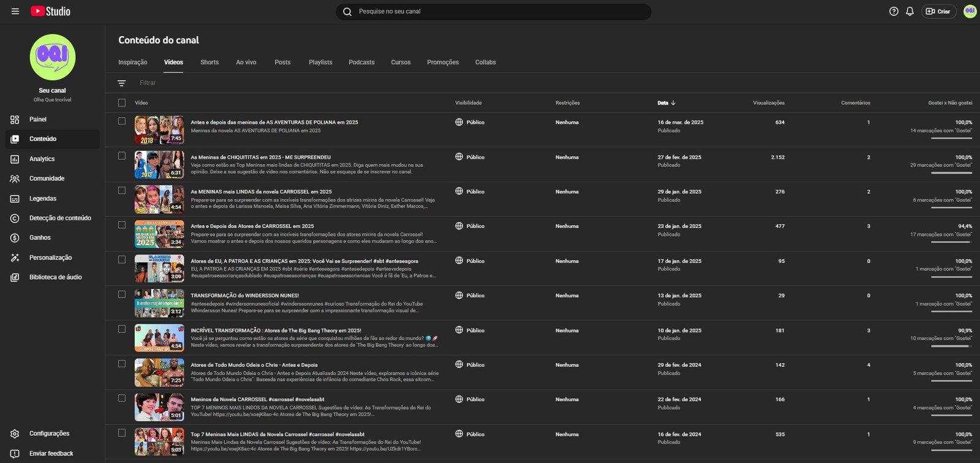
Task: Open the hamburger navigation menu
Action: click(15, 12)
